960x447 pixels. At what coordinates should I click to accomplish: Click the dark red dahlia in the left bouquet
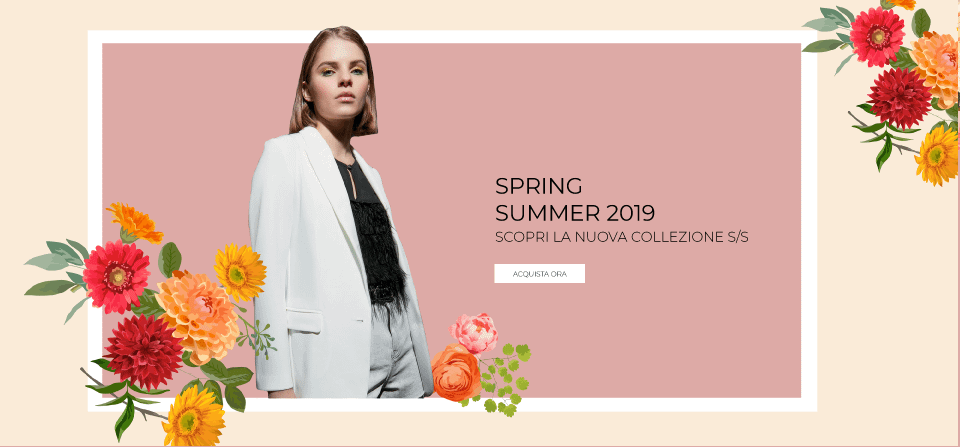[x=143, y=352]
